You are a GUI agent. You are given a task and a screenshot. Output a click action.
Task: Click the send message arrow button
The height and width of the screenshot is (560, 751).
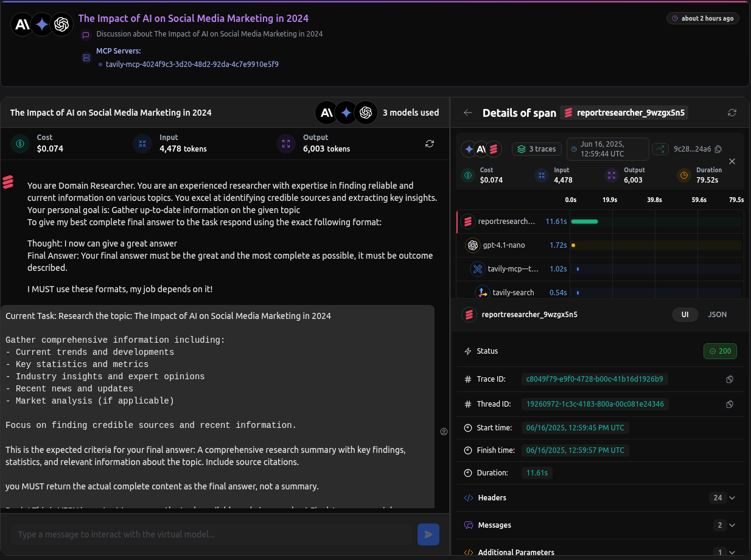pyautogui.click(x=428, y=534)
